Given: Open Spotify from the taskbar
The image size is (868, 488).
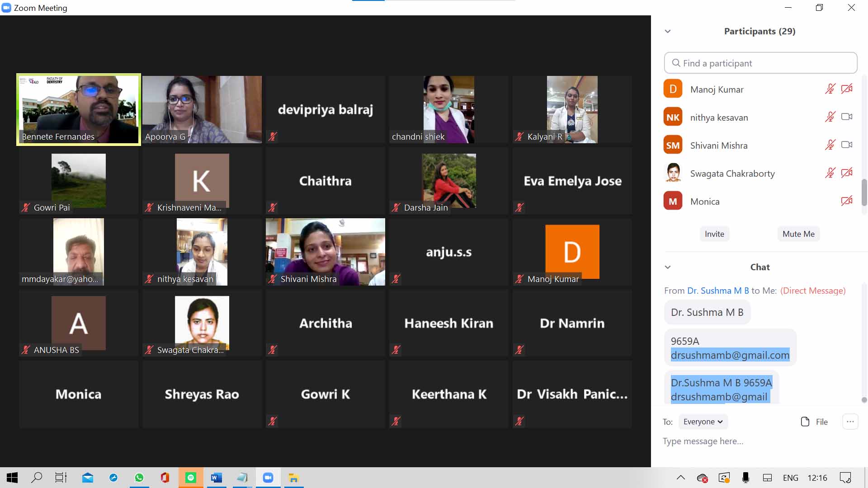Looking at the screenshot, I should (x=191, y=478).
